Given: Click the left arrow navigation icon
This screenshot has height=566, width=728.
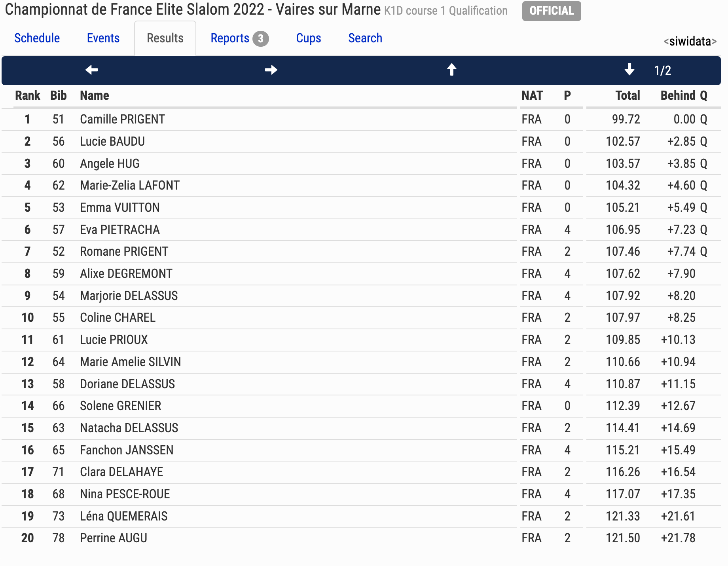Looking at the screenshot, I should tap(91, 70).
